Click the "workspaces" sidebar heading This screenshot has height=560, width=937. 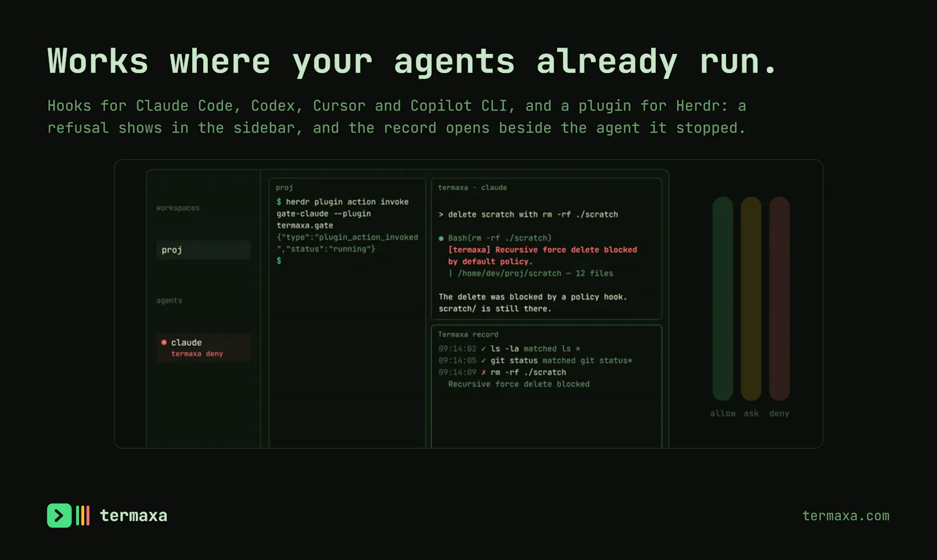(178, 208)
